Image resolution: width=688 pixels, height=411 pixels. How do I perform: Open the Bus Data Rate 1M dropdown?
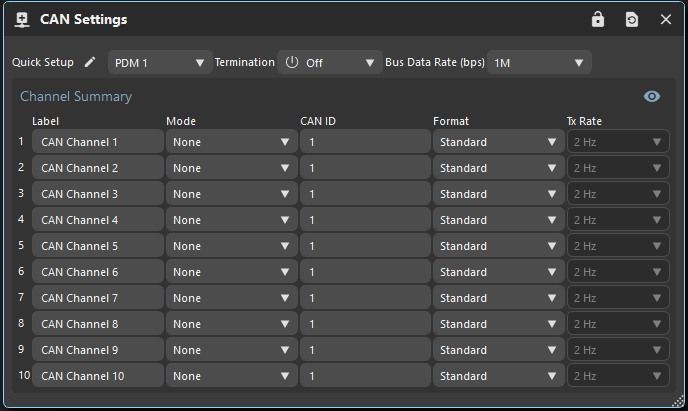pyautogui.click(x=538, y=63)
